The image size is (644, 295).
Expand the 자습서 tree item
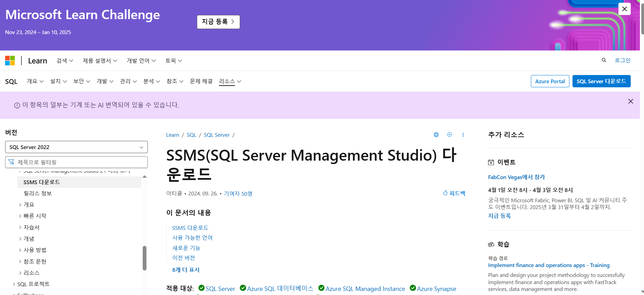[x=20, y=227]
